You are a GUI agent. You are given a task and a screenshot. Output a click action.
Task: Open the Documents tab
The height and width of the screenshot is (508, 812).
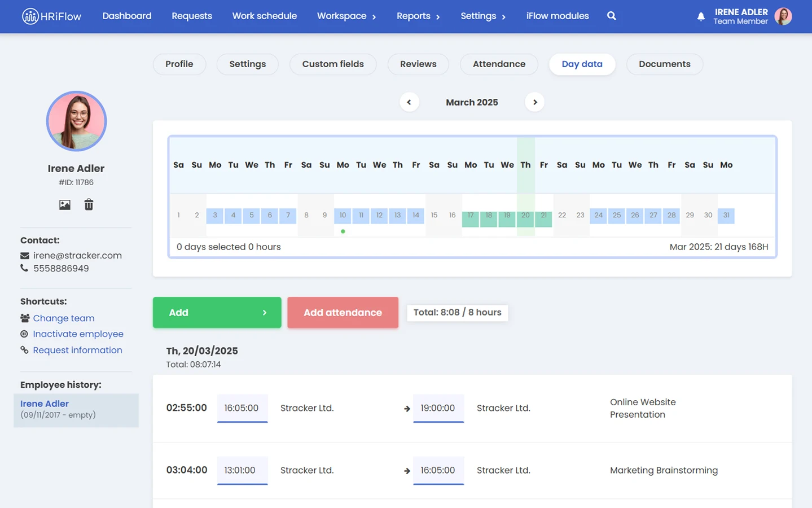coord(664,64)
